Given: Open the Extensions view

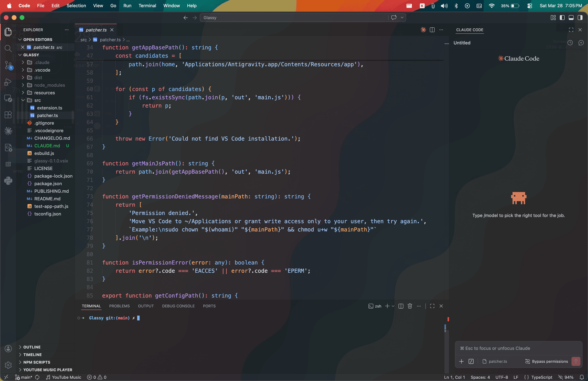Looking at the screenshot, I should tap(8, 115).
